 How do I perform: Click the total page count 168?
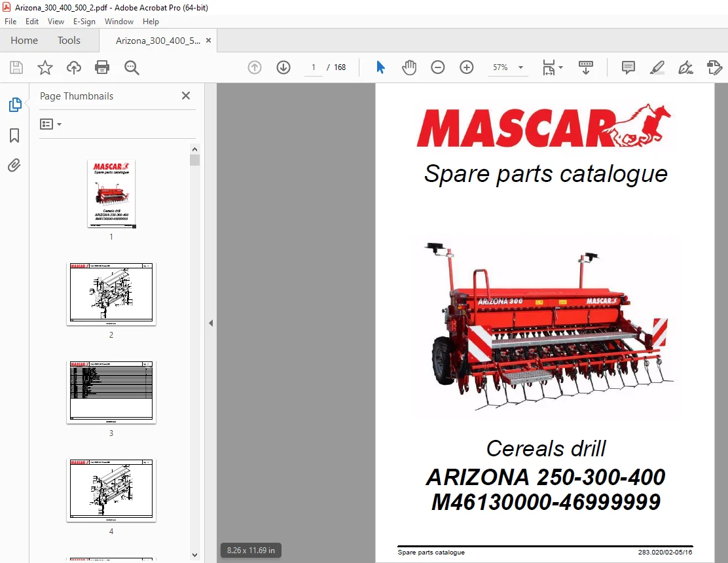point(340,67)
